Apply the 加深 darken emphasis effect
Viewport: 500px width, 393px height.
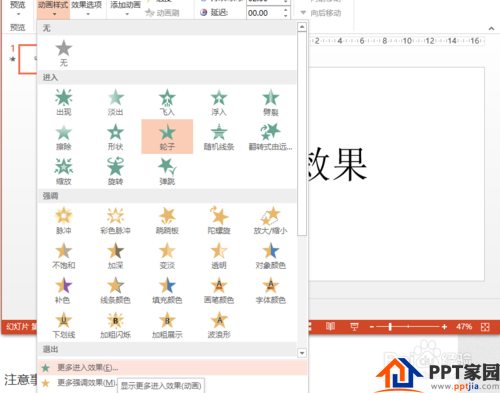coord(115,255)
